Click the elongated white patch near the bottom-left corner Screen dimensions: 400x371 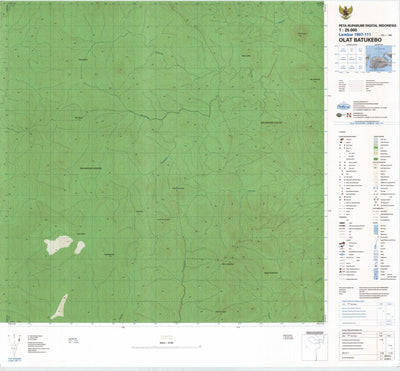[x=60, y=307]
